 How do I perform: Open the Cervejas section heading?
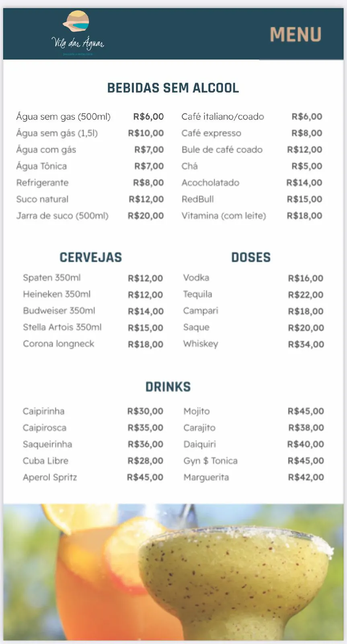point(90,257)
